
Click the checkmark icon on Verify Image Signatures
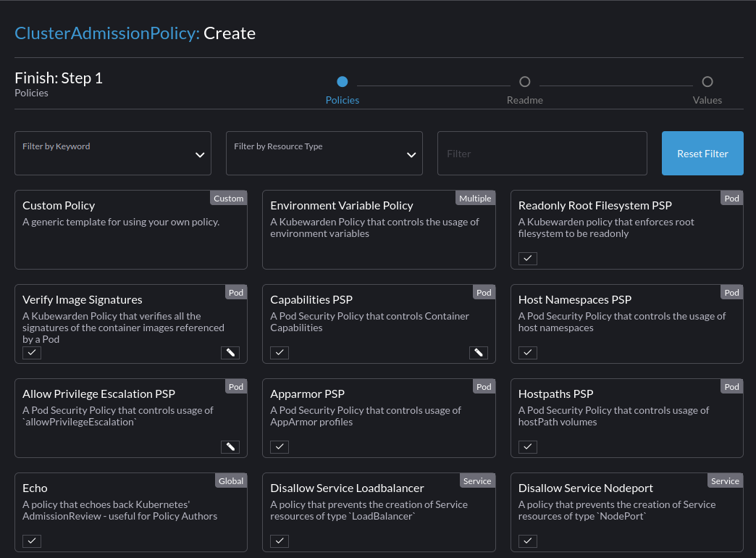(31, 352)
